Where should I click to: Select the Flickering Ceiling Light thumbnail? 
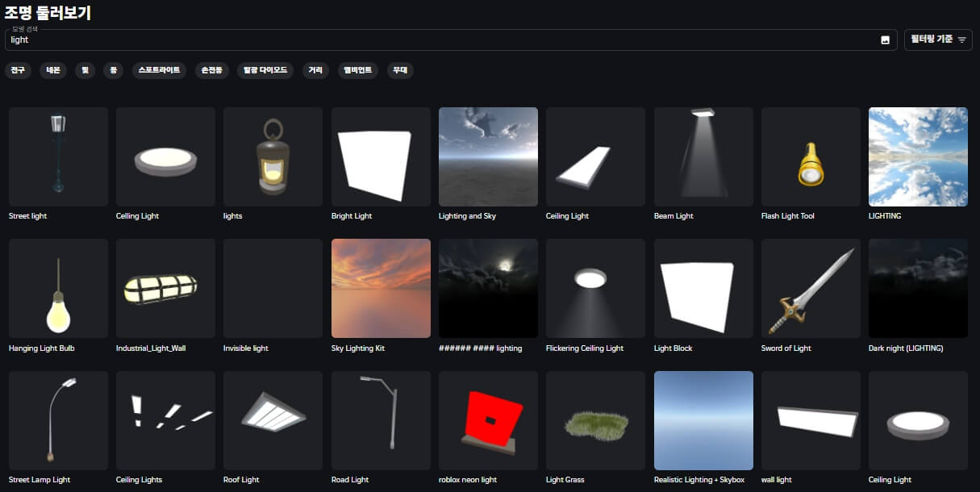point(595,288)
